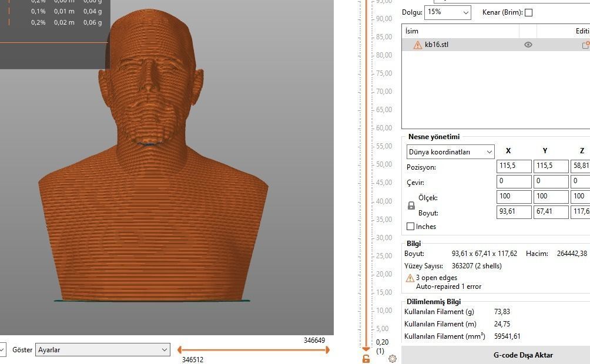Click the 50,00 mark on layer ruler
This screenshot has width=590, height=364.
[384, 164]
